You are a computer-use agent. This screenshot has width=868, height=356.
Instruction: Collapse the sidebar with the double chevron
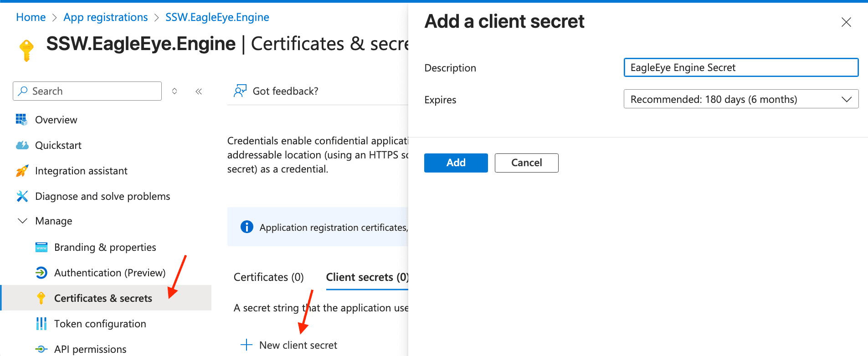[199, 91]
